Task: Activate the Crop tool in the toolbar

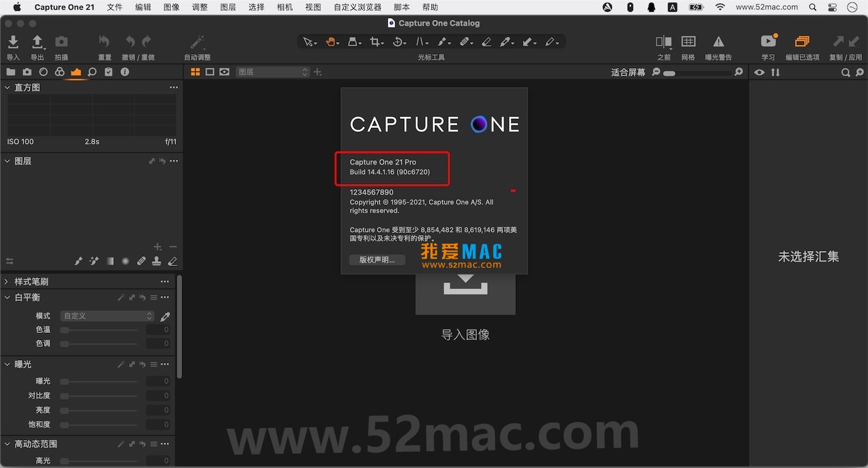Action: coord(375,42)
